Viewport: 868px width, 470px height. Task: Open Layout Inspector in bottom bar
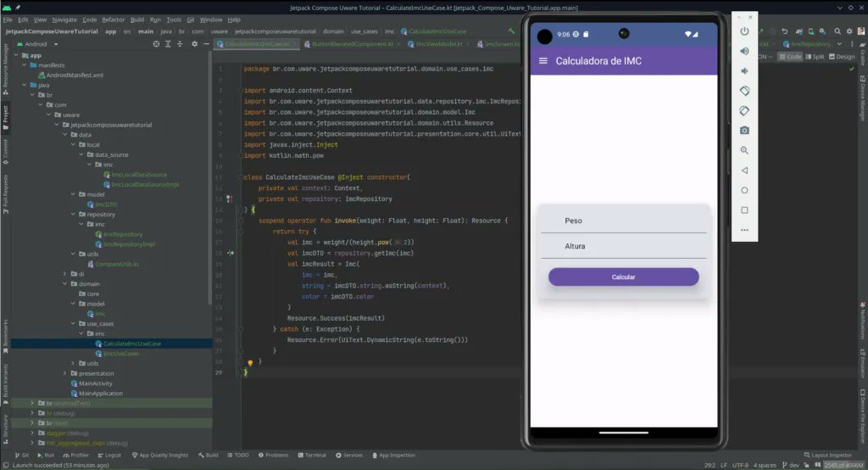click(x=827, y=455)
